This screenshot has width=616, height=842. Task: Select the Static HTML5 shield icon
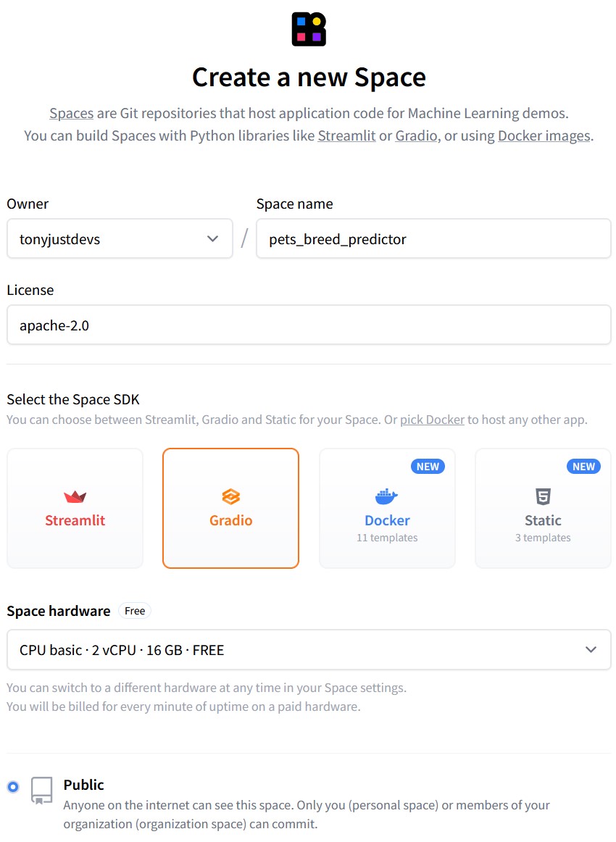(543, 496)
